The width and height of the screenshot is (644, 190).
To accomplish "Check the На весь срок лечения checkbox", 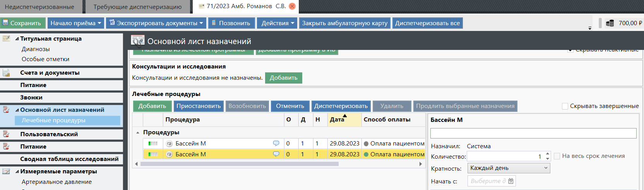I will pyautogui.click(x=557, y=156).
